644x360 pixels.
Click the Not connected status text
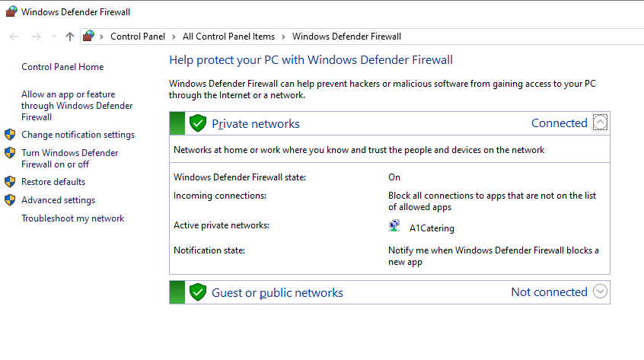pyautogui.click(x=549, y=292)
